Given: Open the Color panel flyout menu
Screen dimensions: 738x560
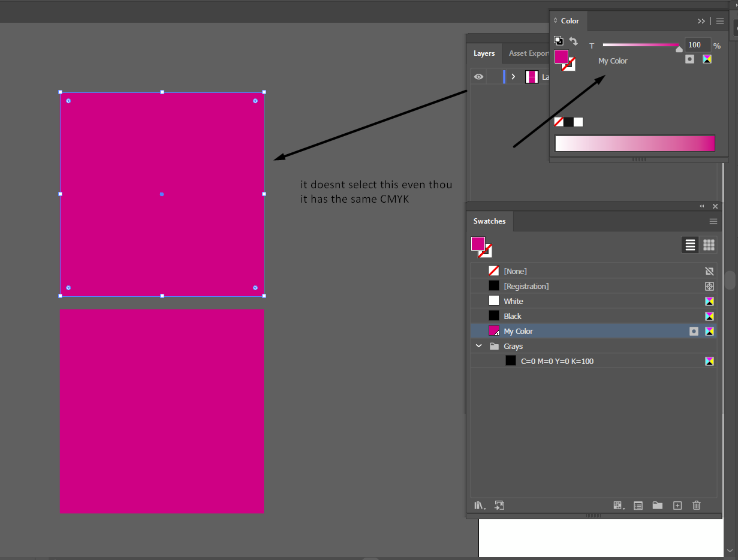Looking at the screenshot, I should pos(720,20).
